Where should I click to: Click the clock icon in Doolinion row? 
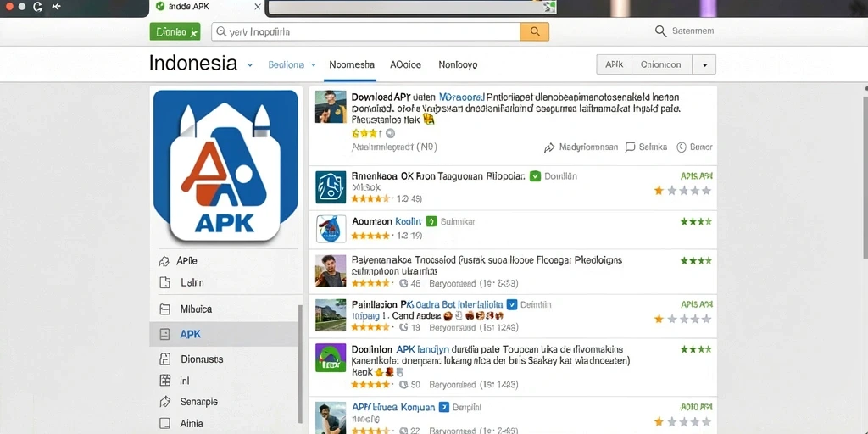(403, 385)
